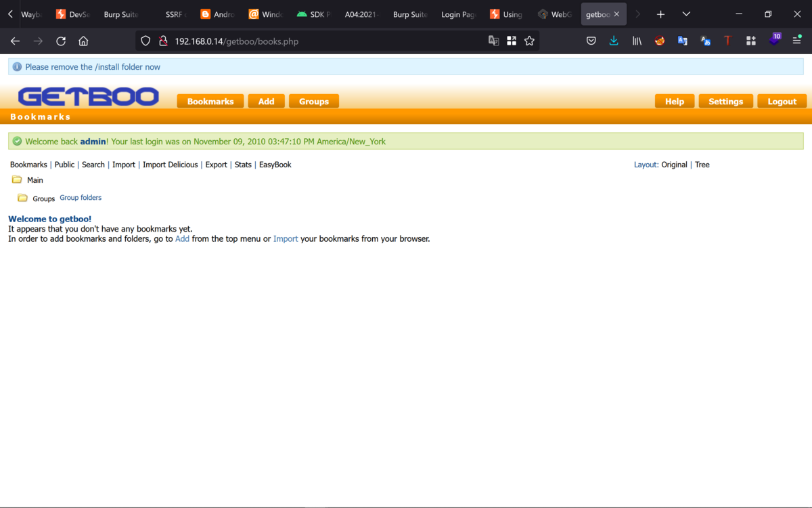Viewport: 812px width, 508px height.
Task: Bookmark this page with the star
Action: [529, 41]
